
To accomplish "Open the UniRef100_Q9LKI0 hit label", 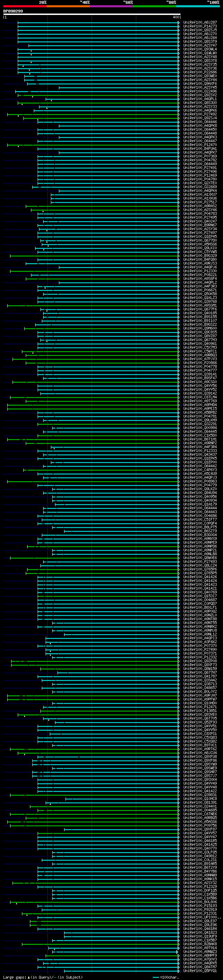I will coord(200,248).
